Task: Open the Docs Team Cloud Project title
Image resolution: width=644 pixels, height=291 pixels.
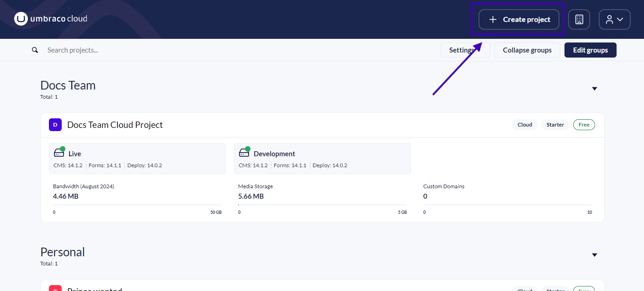Action: pyautogui.click(x=115, y=125)
